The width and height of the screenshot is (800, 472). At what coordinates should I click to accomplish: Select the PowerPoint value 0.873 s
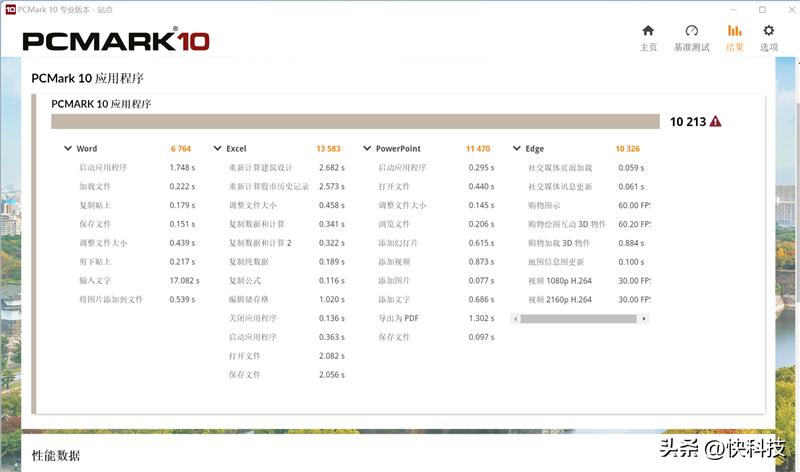(481, 262)
